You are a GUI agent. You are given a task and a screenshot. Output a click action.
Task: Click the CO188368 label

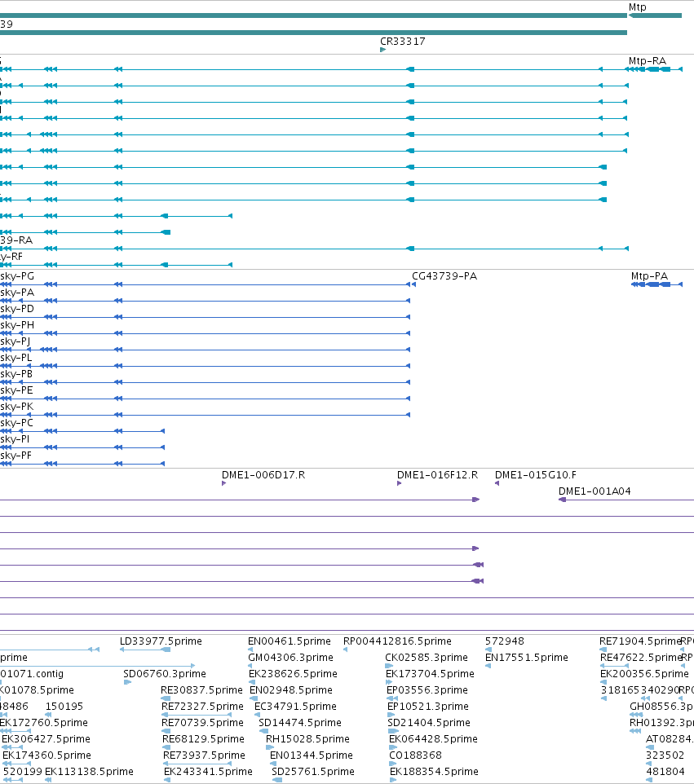[416, 755]
